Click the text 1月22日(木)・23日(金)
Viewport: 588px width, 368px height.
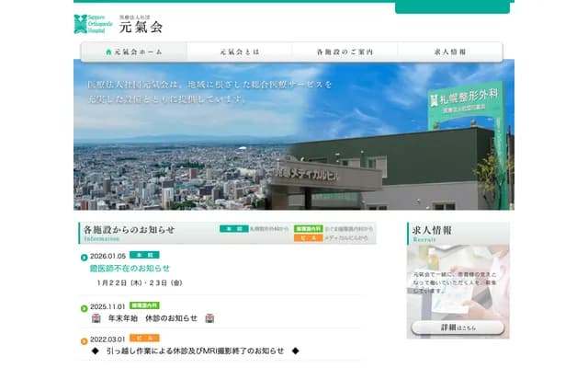point(139,282)
